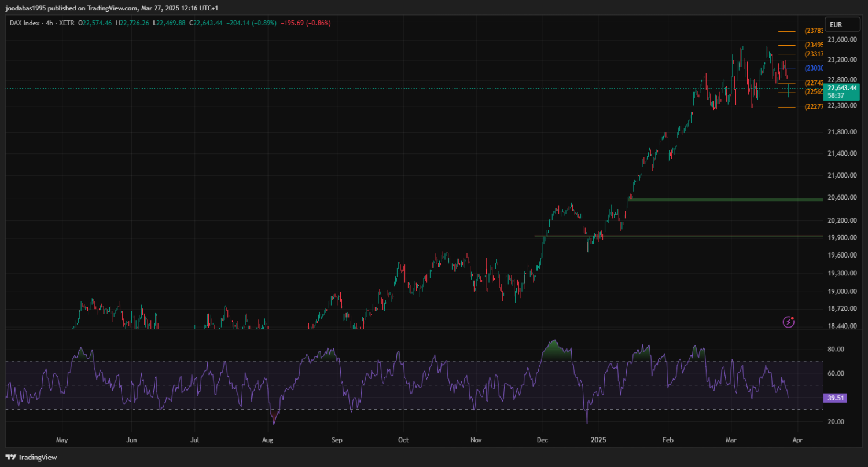Click the 80.00 label on RSI scale

tap(835, 350)
